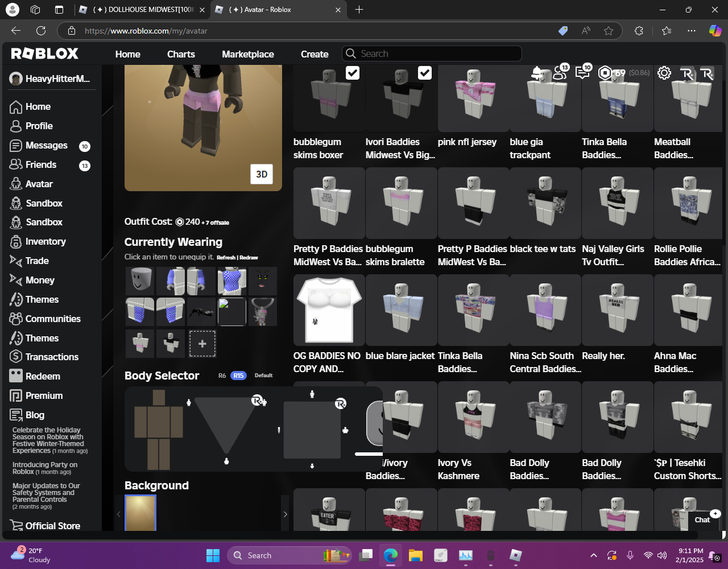Switch to the DOLLHOUSE MIDWEST browser tab
The width and height of the screenshot is (728, 569).
pos(142,10)
